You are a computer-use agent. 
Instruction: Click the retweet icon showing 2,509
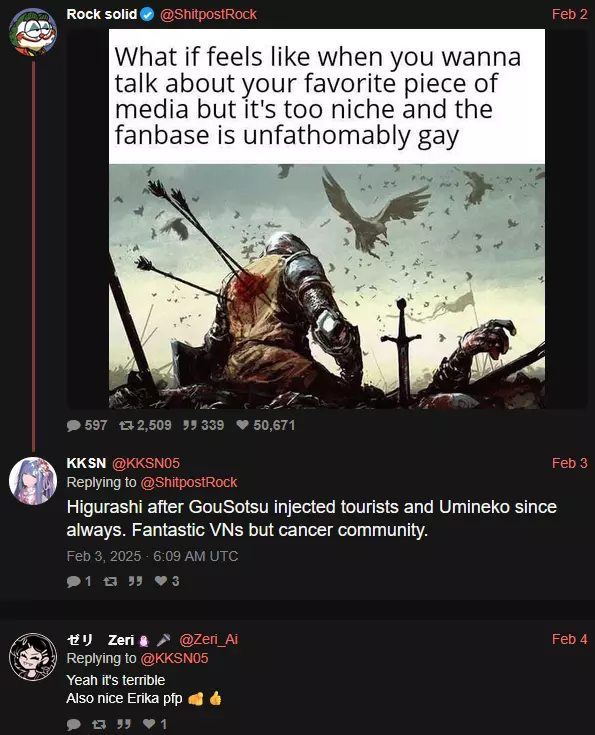tap(126, 425)
